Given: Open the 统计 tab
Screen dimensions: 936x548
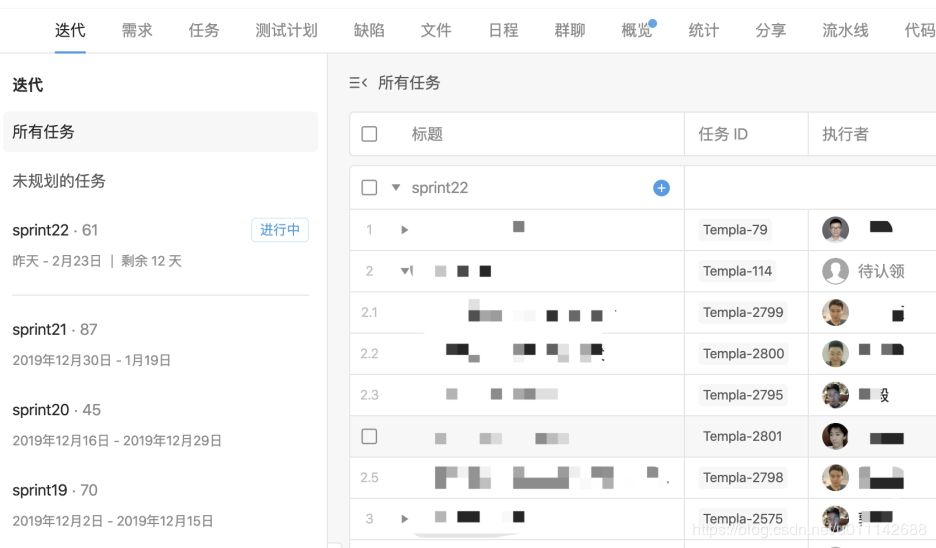Looking at the screenshot, I should click(x=703, y=30).
